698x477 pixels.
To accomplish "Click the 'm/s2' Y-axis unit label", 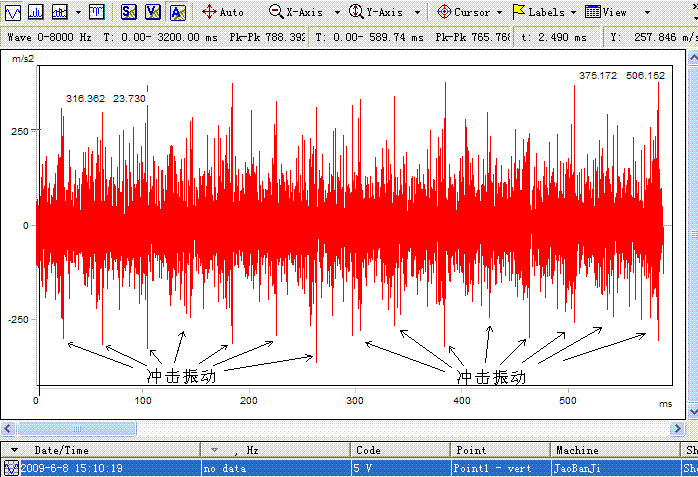I will coord(23,59).
